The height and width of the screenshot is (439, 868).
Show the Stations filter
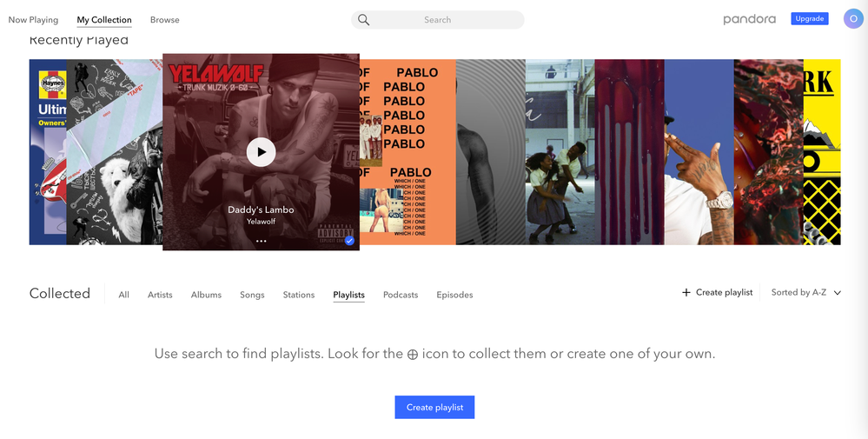[298, 295]
